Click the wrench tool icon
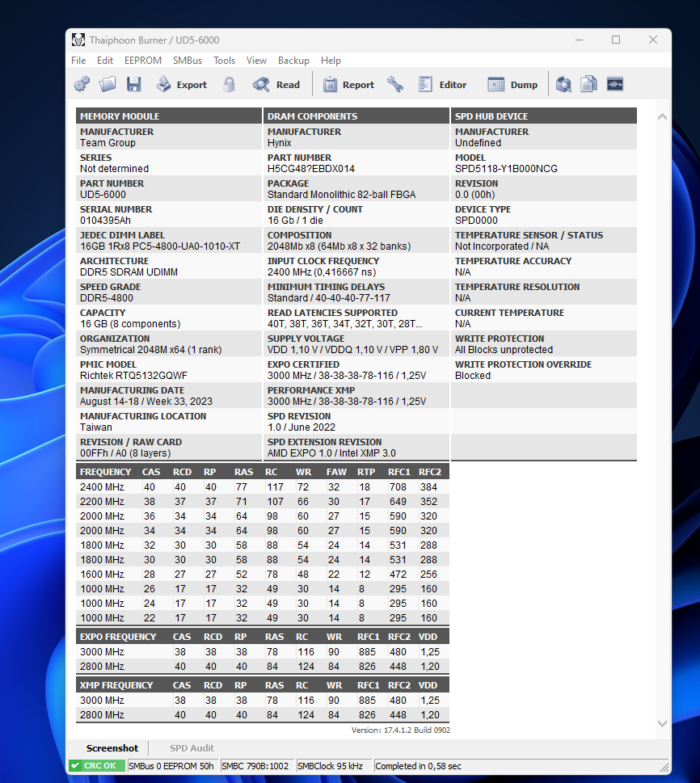Screen dimensions: 700x783 394,84
